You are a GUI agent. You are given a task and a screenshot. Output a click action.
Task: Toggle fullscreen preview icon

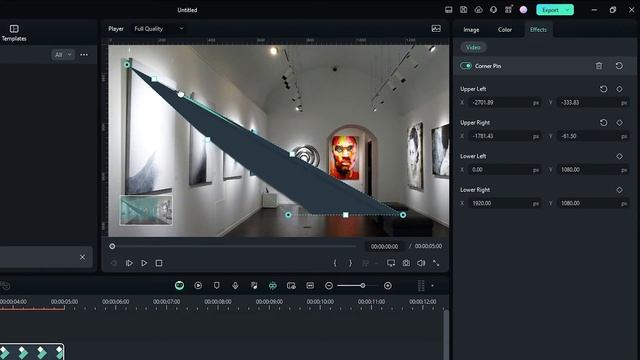(x=436, y=263)
